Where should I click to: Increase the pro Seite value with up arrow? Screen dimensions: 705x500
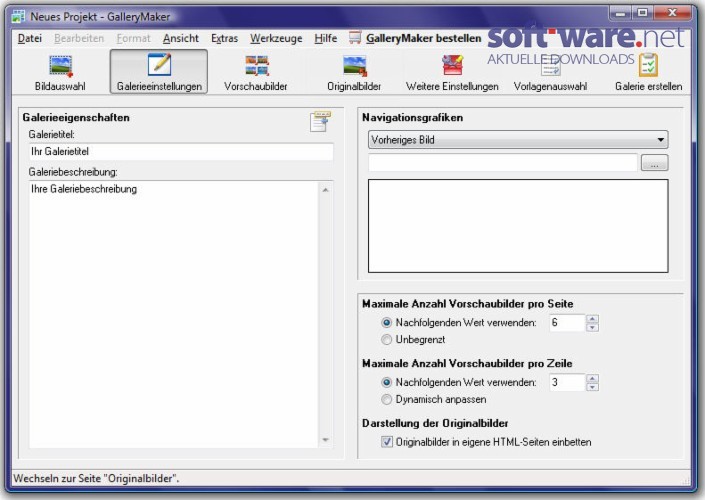592,319
